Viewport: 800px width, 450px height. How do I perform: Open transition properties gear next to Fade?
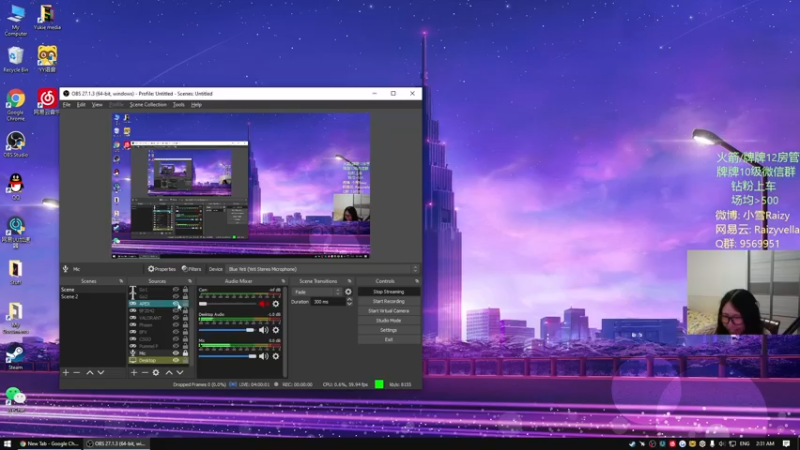pyautogui.click(x=348, y=292)
